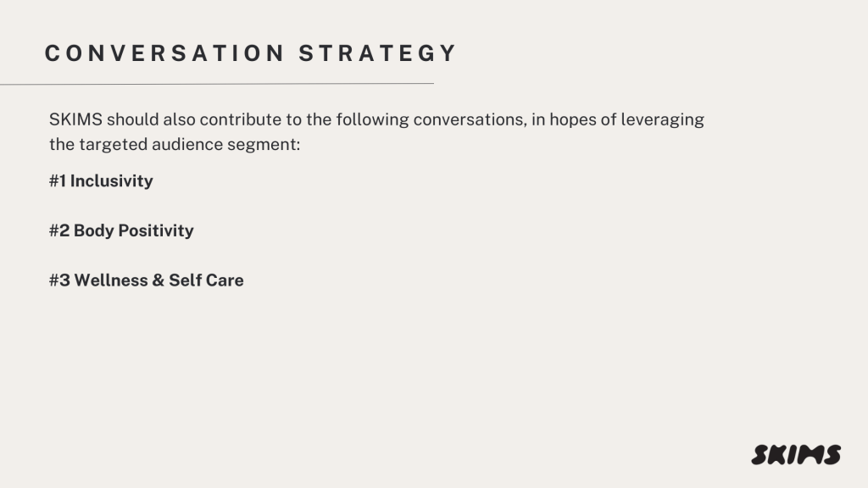Select the word "Inclusivity"

point(111,181)
